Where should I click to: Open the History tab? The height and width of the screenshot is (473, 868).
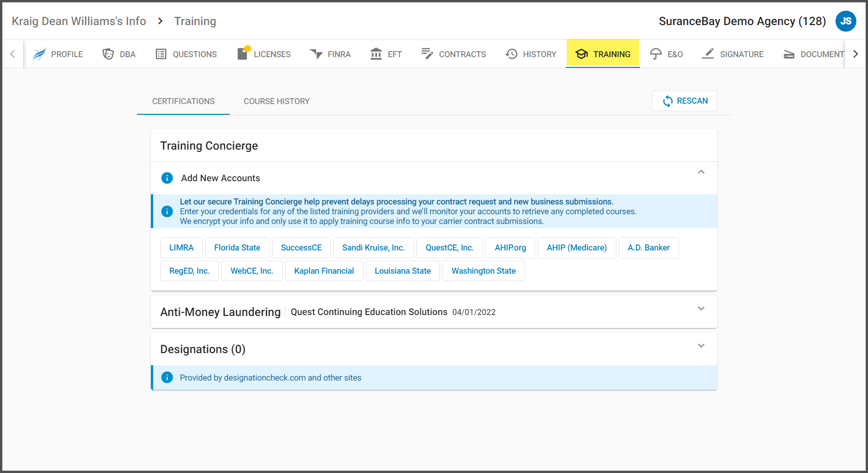[x=531, y=54]
